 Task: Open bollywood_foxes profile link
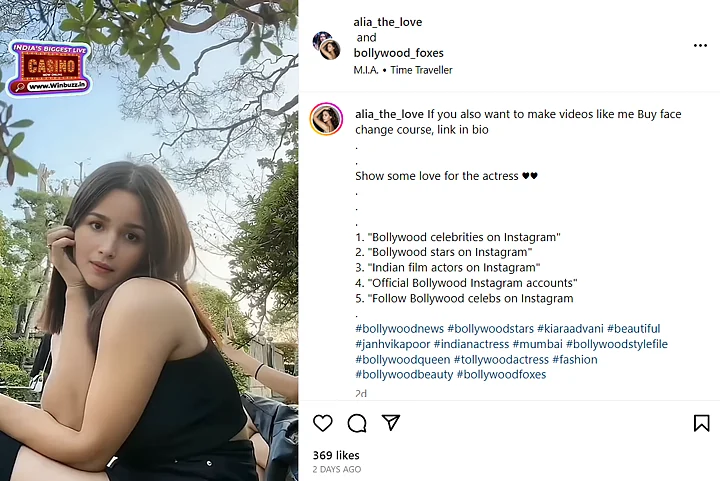pyautogui.click(x=398, y=53)
